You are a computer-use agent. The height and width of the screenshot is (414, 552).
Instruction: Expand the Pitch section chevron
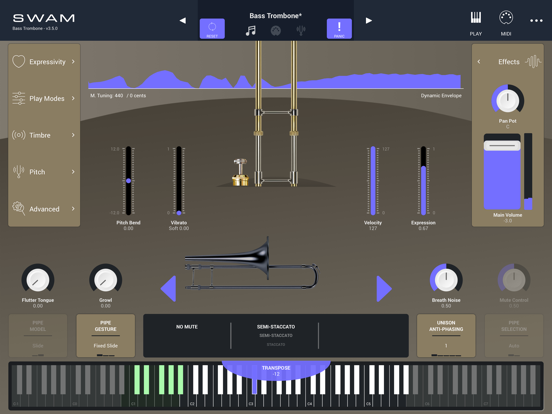(73, 171)
